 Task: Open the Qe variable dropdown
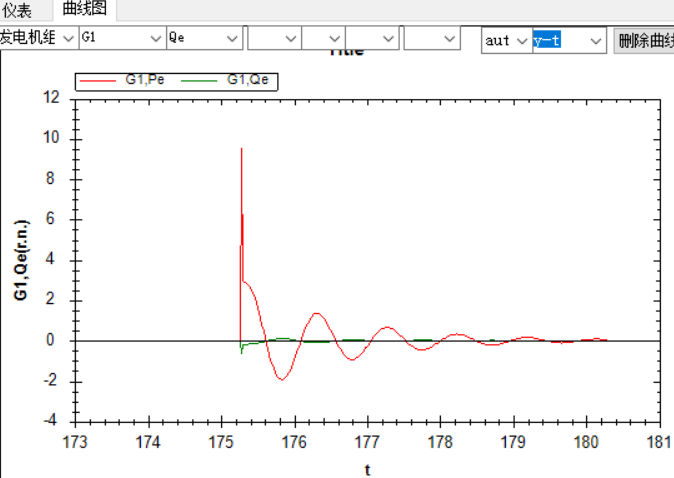[204, 38]
